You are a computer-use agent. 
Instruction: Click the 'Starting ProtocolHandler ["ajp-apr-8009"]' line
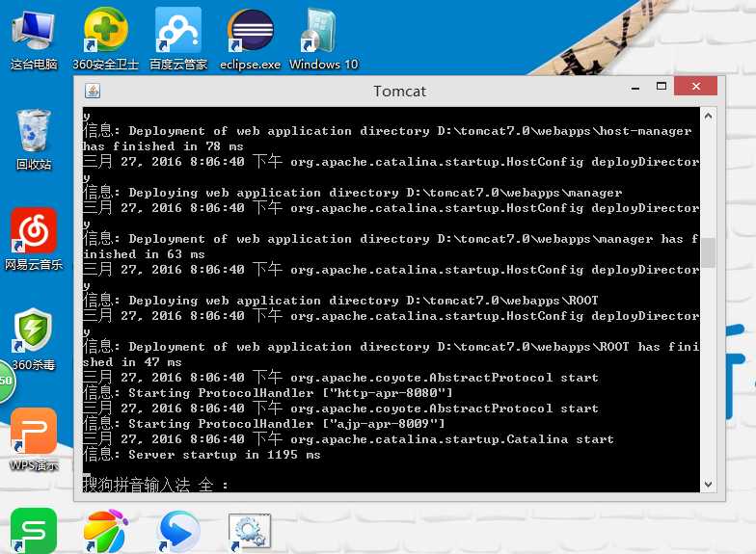(264, 424)
